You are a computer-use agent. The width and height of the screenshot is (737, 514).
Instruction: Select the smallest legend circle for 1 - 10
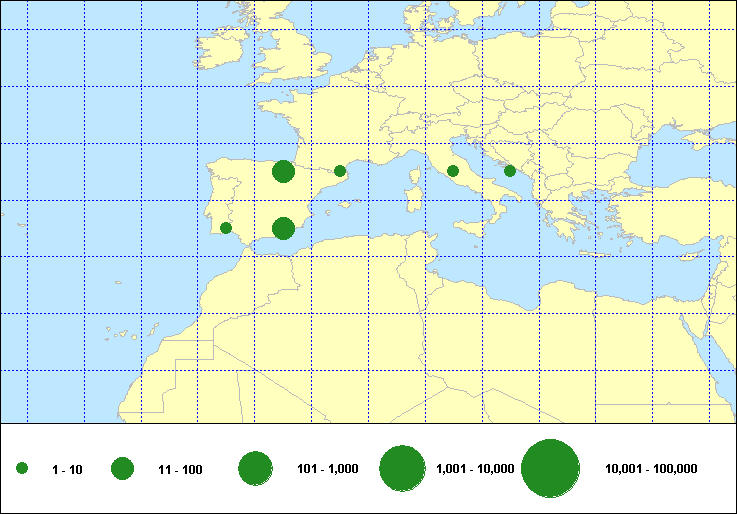pos(22,468)
